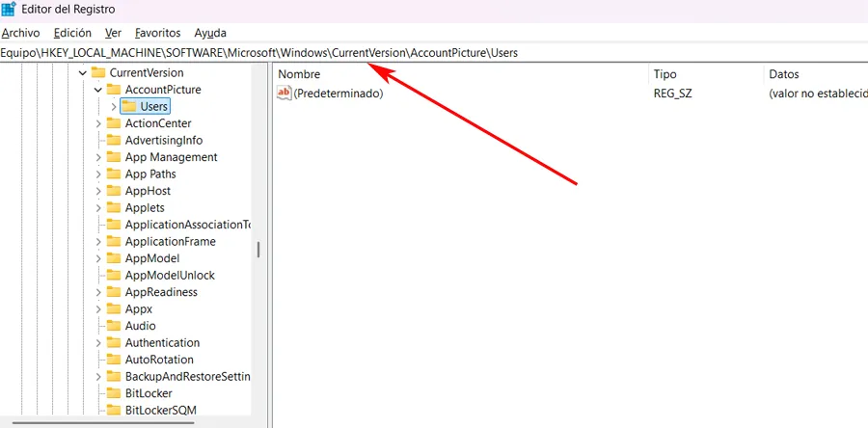Collapse the CurrentVersion key
Viewport: 868px width, 428px height.
click(x=83, y=73)
